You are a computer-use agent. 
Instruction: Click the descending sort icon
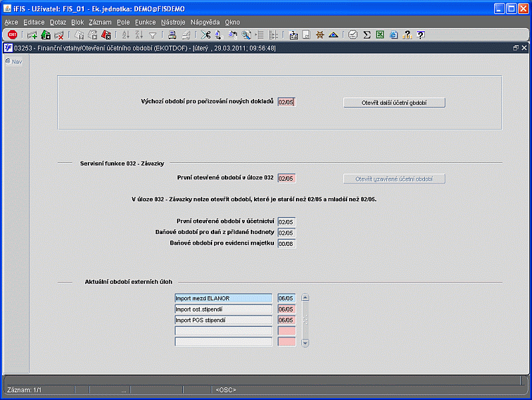tap(139, 35)
